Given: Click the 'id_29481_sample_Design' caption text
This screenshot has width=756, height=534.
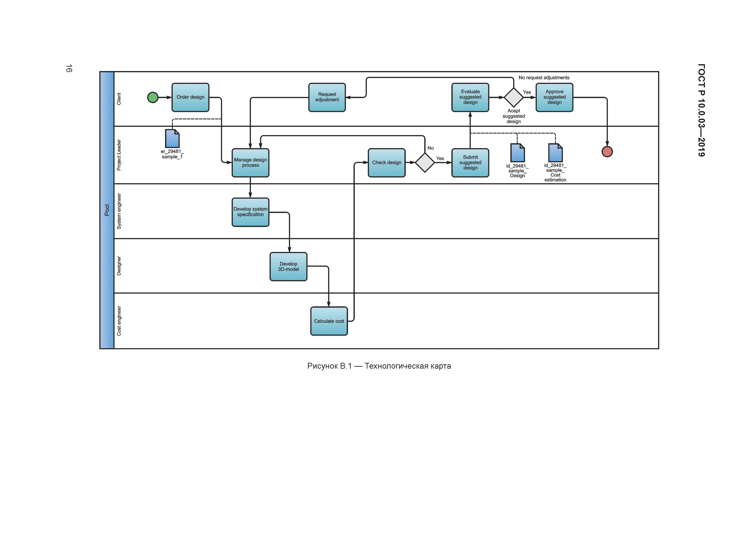Looking at the screenshot, I should tap(518, 171).
